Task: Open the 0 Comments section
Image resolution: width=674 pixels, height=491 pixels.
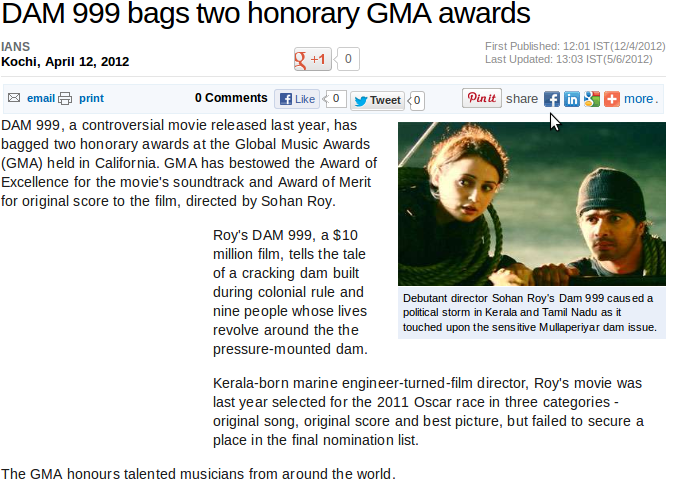Action: click(231, 98)
